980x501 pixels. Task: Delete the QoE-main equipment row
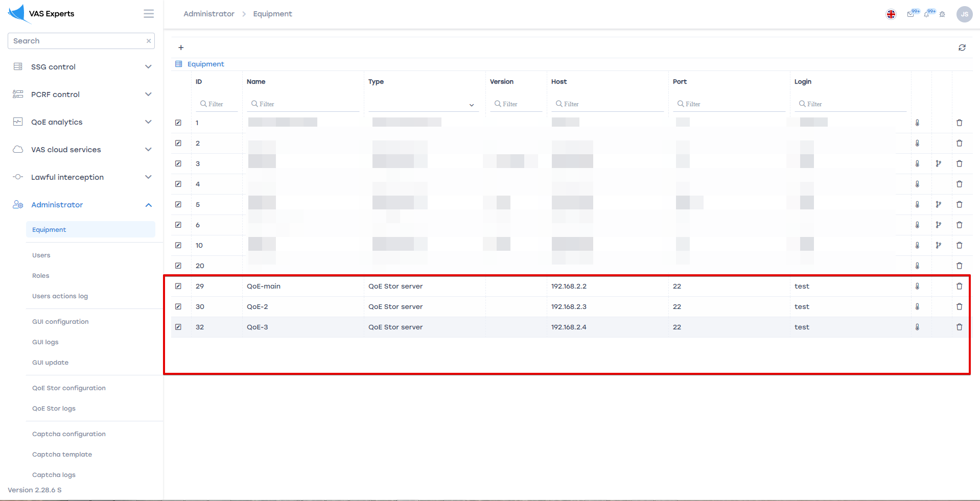[x=959, y=286]
